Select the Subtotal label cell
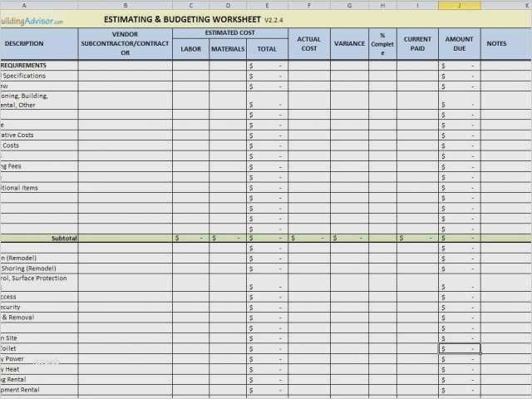532x399 pixels. point(39,239)
